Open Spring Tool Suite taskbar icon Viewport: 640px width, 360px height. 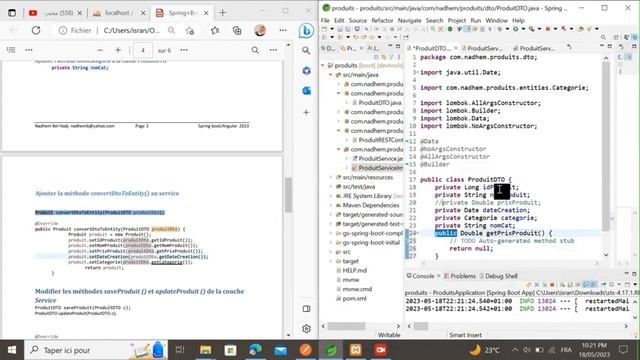point(331,350)
